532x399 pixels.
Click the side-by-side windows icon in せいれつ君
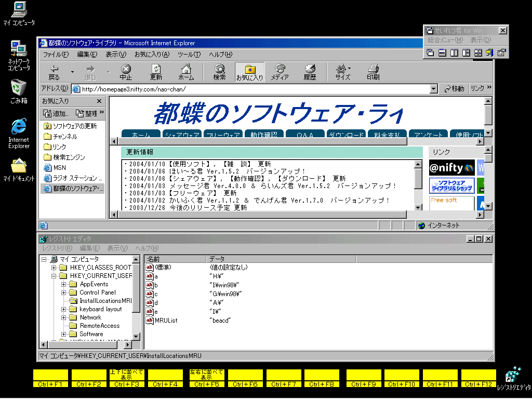click(454, 52)
